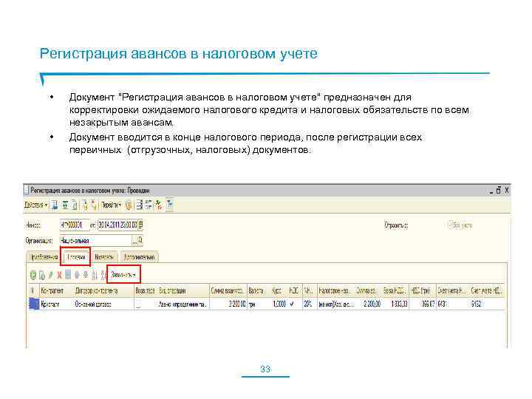Image resolution: width=532 pixels, height=399 pixels.
Task: Copy the row using table copy icon
Action: (x=42, y=275)
